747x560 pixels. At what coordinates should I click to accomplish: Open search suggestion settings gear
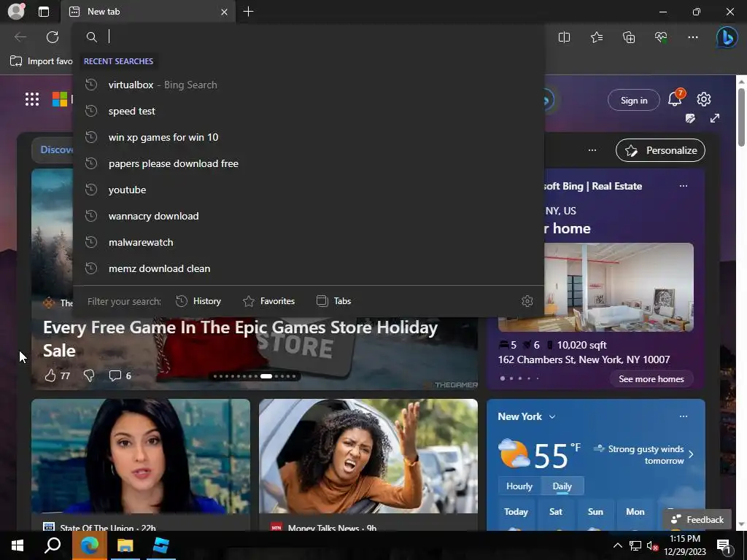pos(527,301)
